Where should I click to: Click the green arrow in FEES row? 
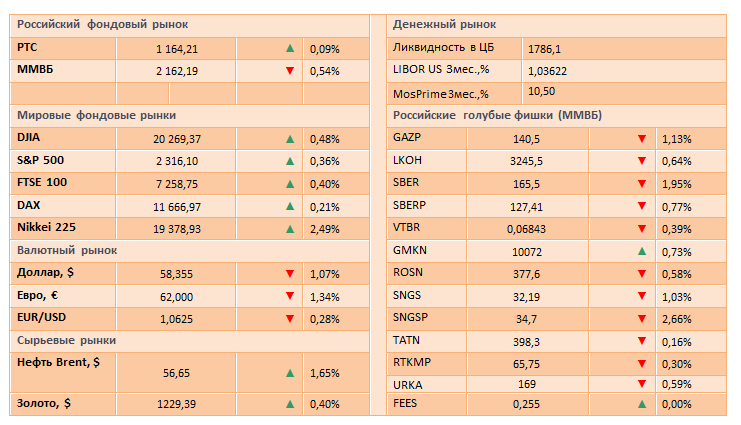point(642,404)
